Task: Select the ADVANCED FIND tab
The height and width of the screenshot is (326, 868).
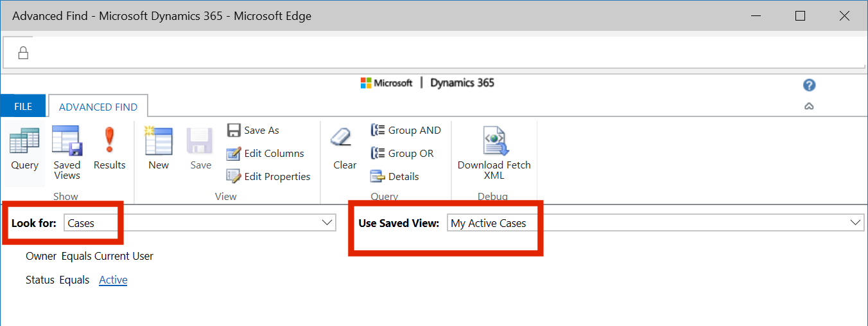Action: (98, 107)
